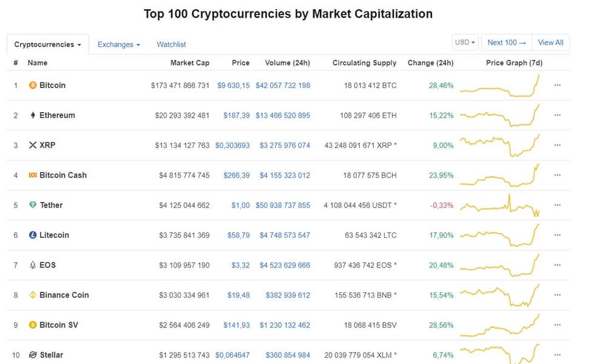Switch to the Watchlist tab
The image size is (594, 364).
[171, 44]
